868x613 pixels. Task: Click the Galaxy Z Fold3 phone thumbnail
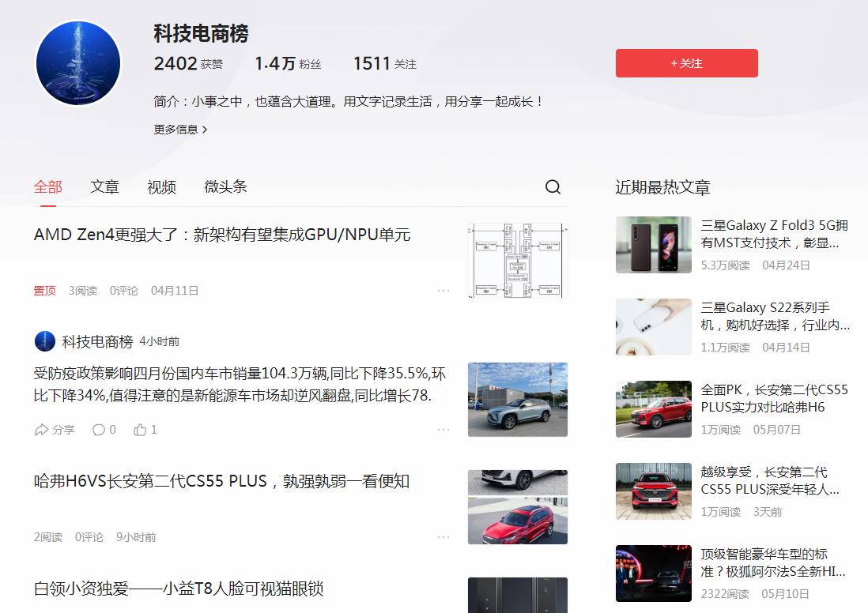(653, 245)
